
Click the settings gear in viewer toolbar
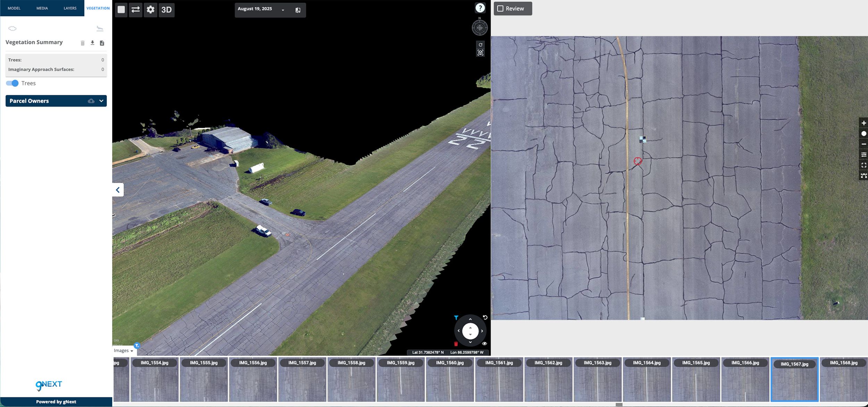click(150, 10)
